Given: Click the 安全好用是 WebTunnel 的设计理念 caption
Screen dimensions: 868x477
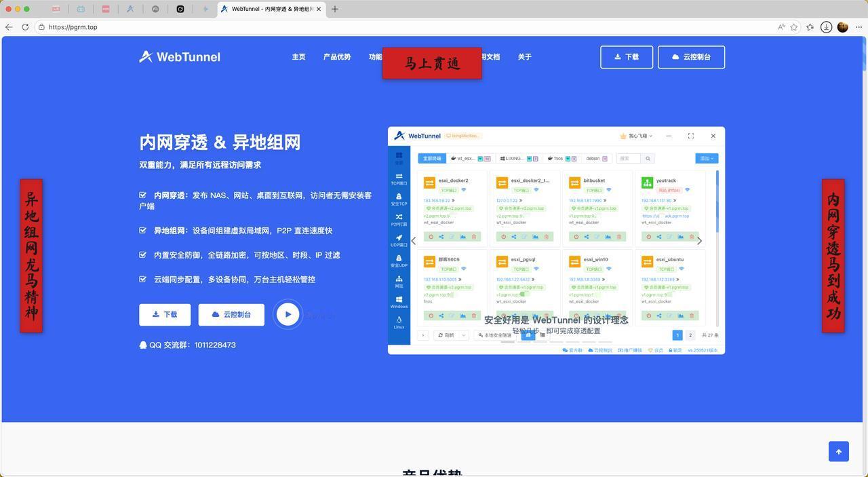Looking at the screenshot, I should 556,320.
